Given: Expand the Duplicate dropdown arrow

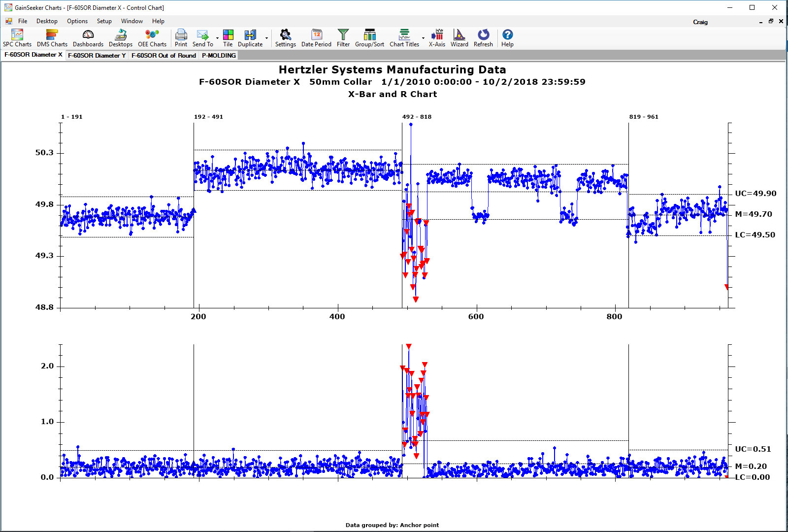Looking at the screenshot, I should pyautogui.click(x=267, y=38).
